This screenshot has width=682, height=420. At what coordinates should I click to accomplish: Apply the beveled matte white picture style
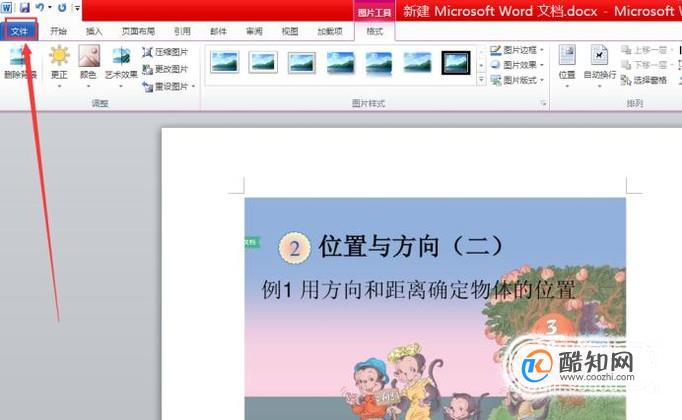click(x=263, y=62)
